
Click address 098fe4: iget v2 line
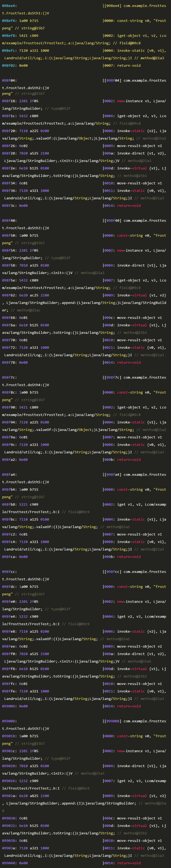[x=9, y=617]
